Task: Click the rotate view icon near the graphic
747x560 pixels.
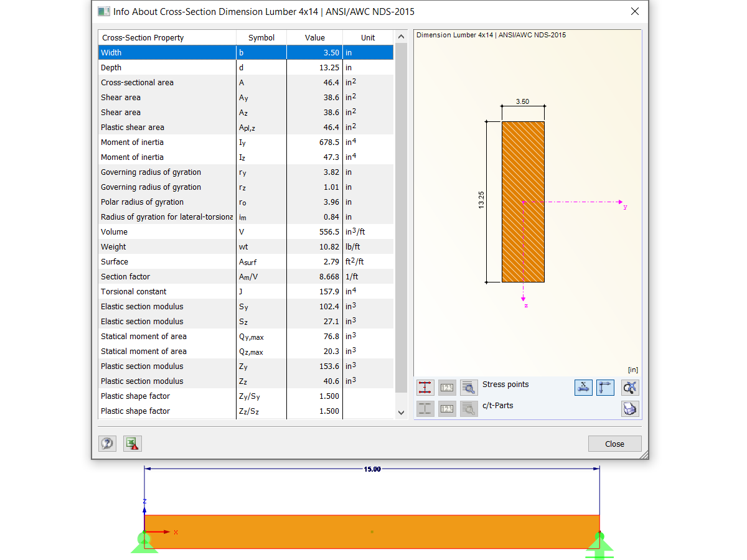Action: [629, 387]
